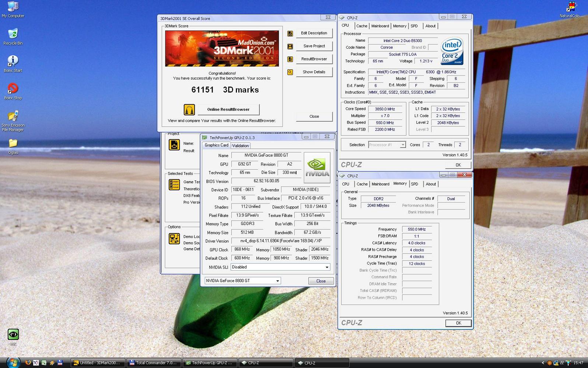Click the 3DMark2001 banner image

click(x=222, y=49)
